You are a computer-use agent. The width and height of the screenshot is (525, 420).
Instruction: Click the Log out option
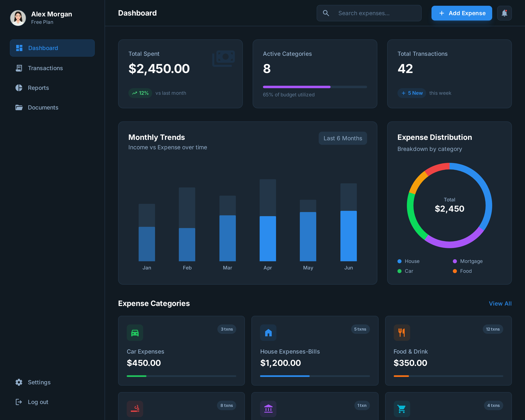pos(38,402)
